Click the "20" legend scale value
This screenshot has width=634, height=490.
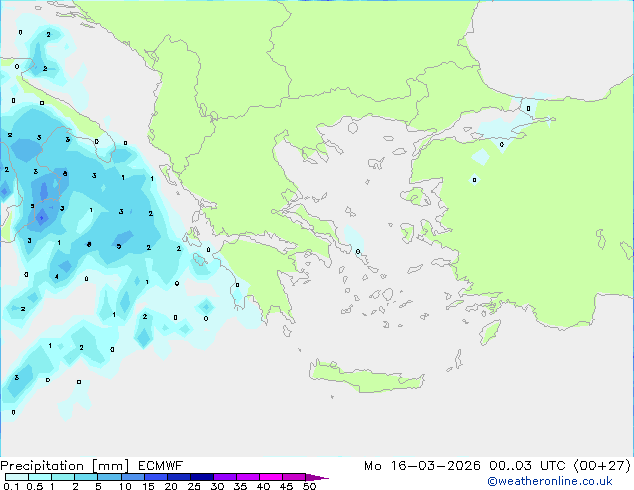pos(171,486)
